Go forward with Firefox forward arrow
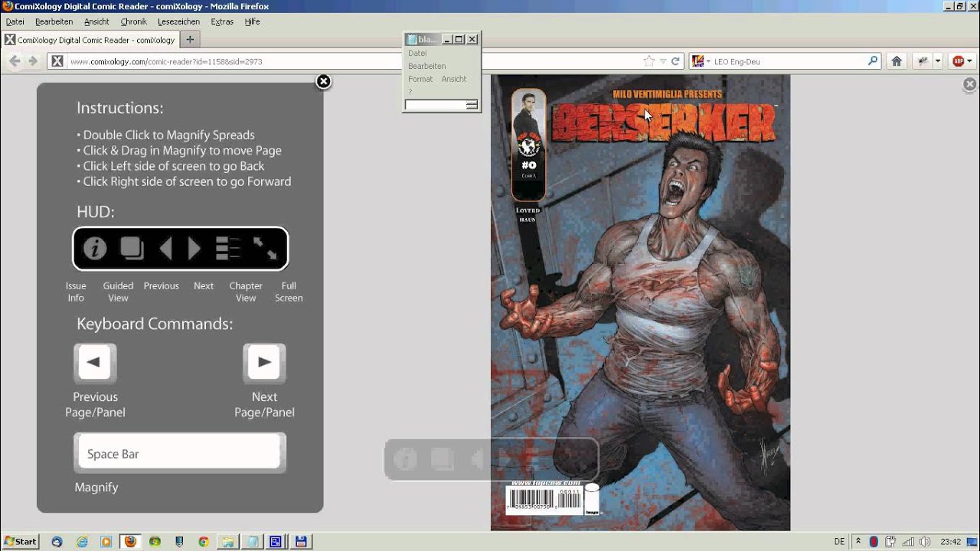This screenshot has height=551, width=980. pyautogui.click(x=33, y=61)
